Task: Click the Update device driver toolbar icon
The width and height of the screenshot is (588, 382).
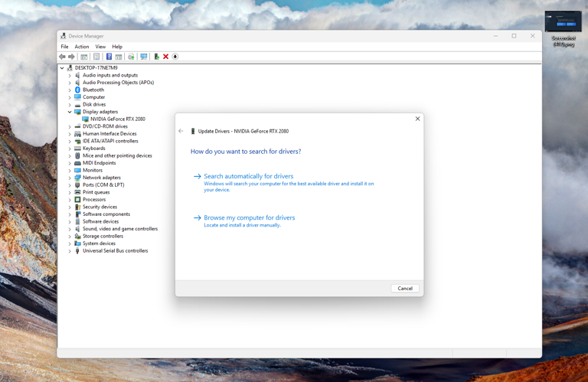Action: (x=157, y=57)
